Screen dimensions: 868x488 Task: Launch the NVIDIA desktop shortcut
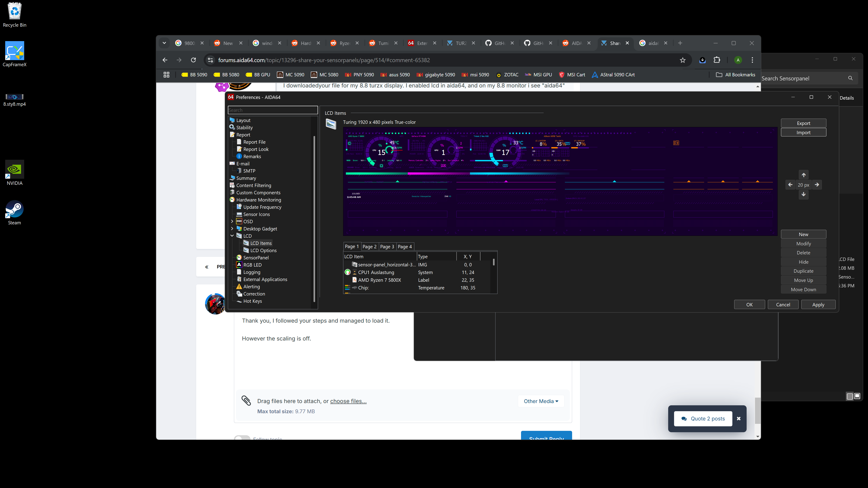(x=14, y=173)
